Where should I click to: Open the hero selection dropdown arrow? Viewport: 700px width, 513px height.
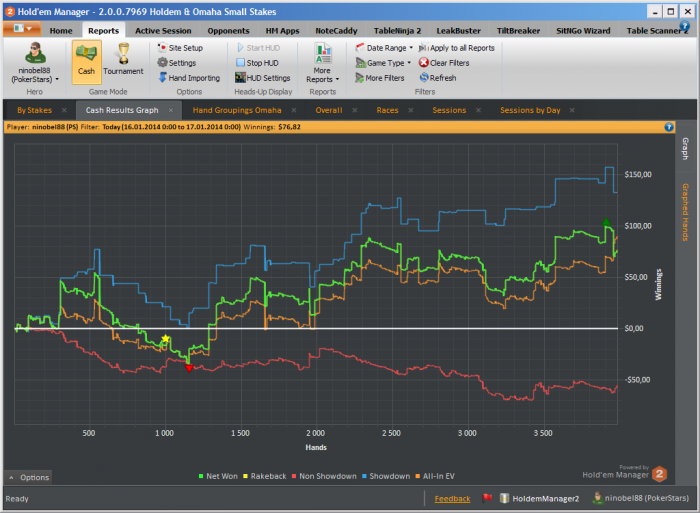pos(57,79)
